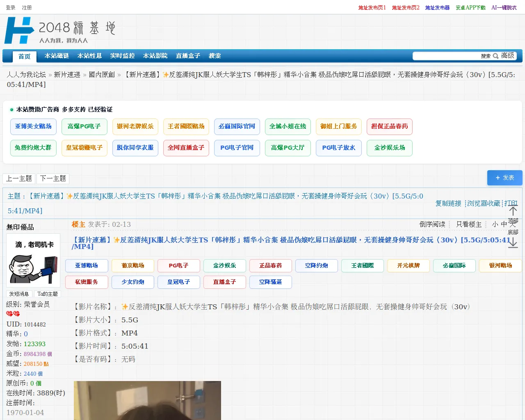Select the 搜索 navigation menu item

(x=215, y=56)
